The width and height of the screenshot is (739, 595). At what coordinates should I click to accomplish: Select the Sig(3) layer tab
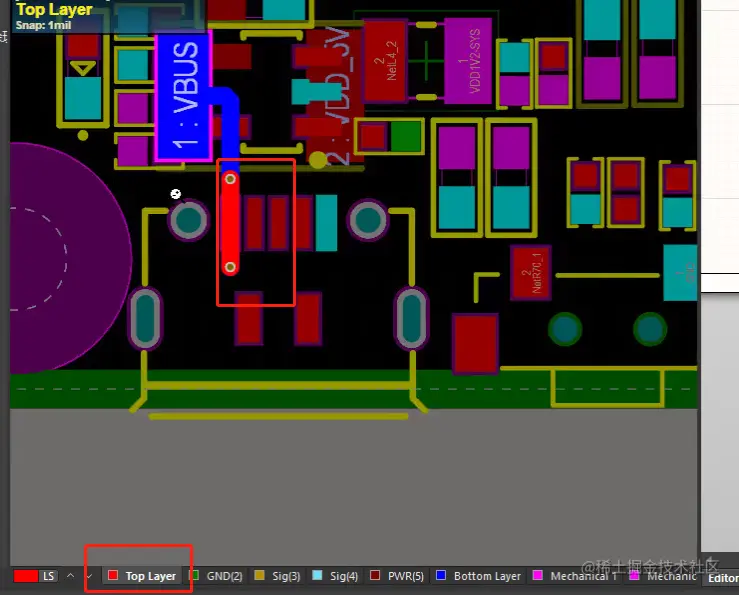[278, 576]
